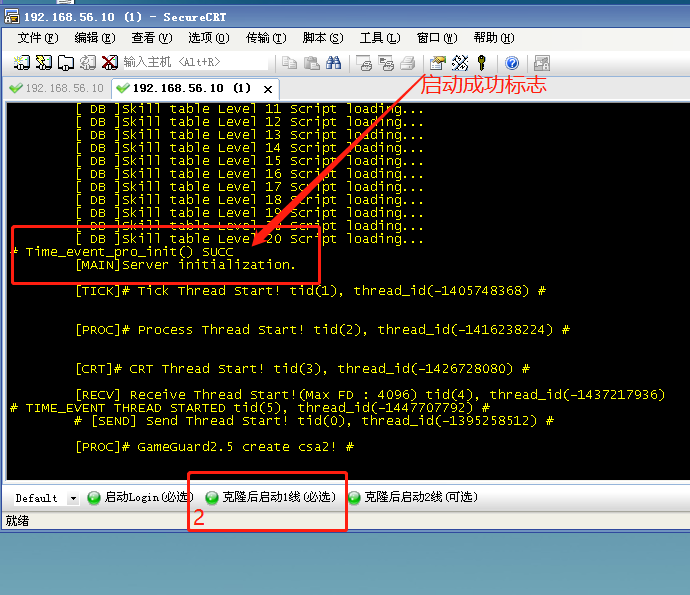Open the 文件(F) menu

pyautogui.click(x=38, y=38)
